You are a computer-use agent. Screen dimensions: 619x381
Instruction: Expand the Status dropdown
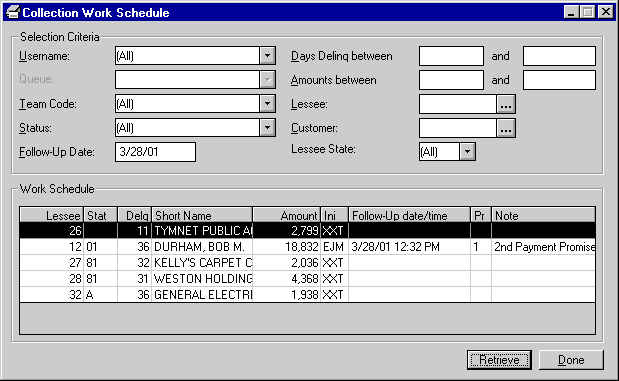coord(267,128)
